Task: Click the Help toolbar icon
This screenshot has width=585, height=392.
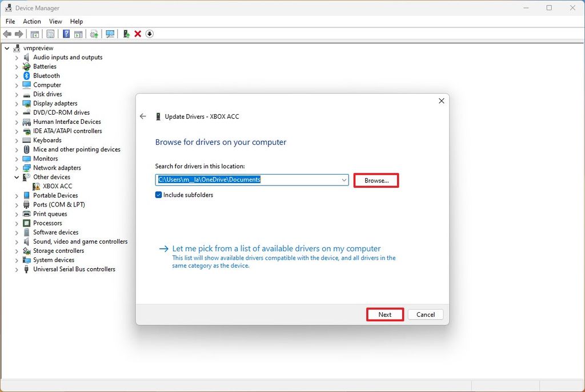Action: [x=66, y=34]
